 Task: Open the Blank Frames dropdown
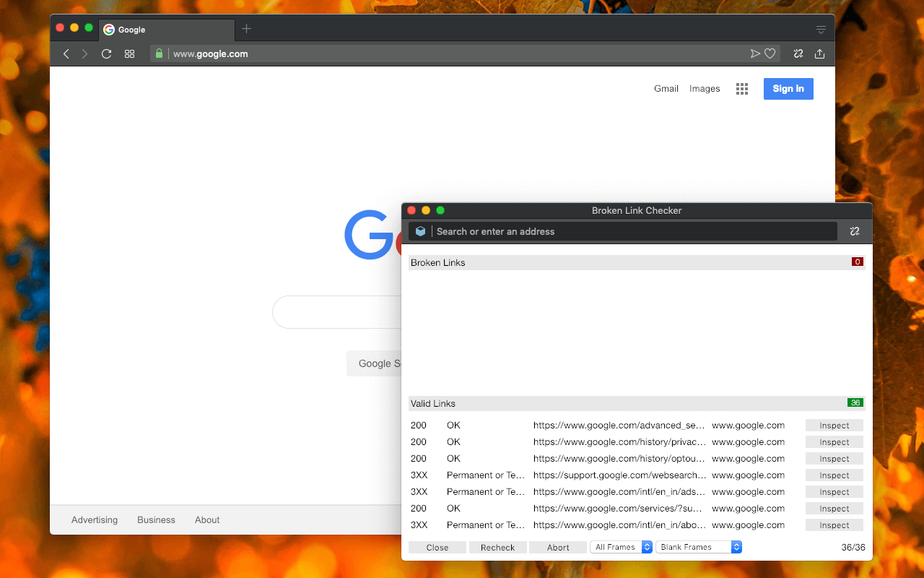click(x=699, y=547)
